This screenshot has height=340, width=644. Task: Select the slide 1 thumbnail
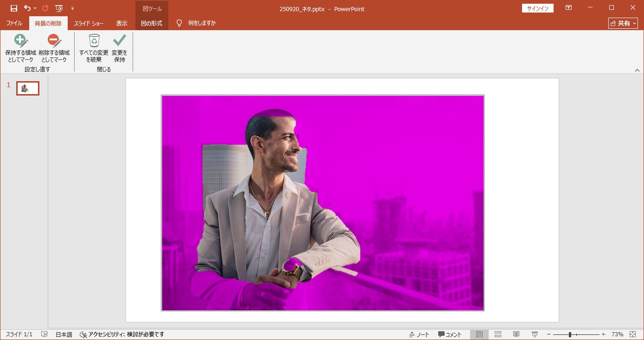click(x=28, y=88)
